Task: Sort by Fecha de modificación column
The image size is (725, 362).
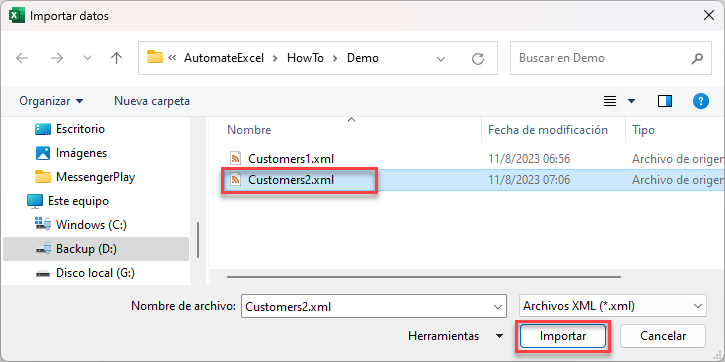Action: [x=548, y=130]
